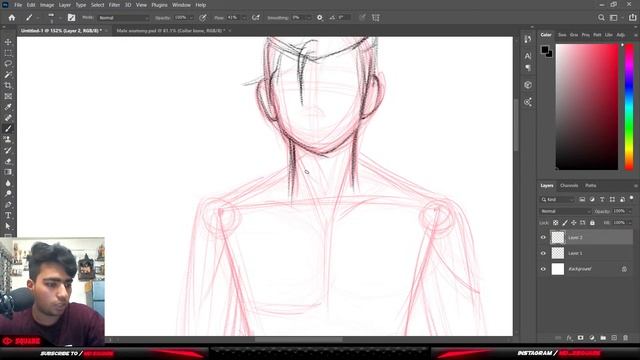This screenshot has width=640, height=360.
Task: Toggle airbrush-style build-up button
Action: coord(256,18)
